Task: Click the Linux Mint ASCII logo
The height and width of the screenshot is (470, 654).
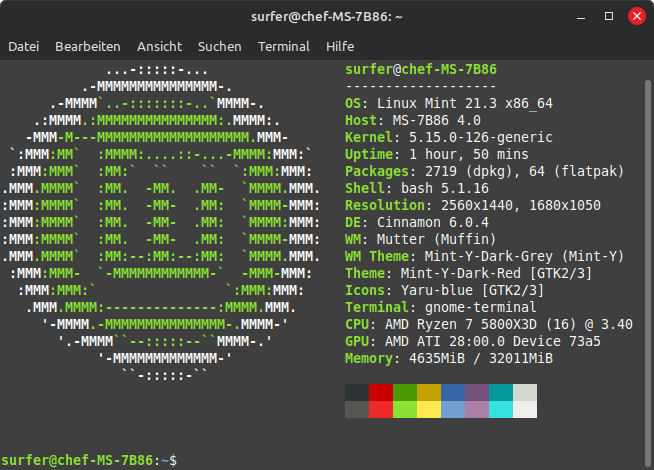Action: 161,222
